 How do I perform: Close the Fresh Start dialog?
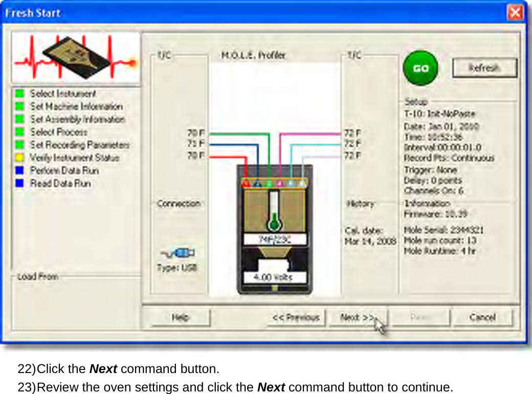click(515, 13)
